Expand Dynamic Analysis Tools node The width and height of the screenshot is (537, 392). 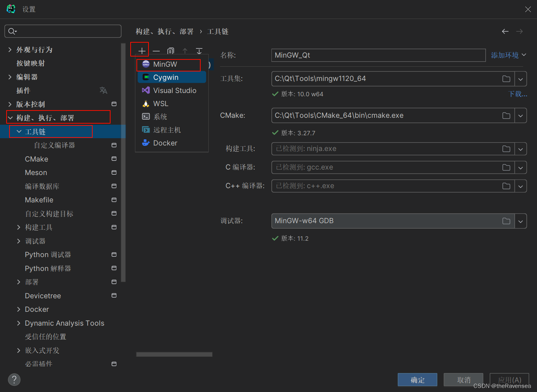click(x=19, y=323)
